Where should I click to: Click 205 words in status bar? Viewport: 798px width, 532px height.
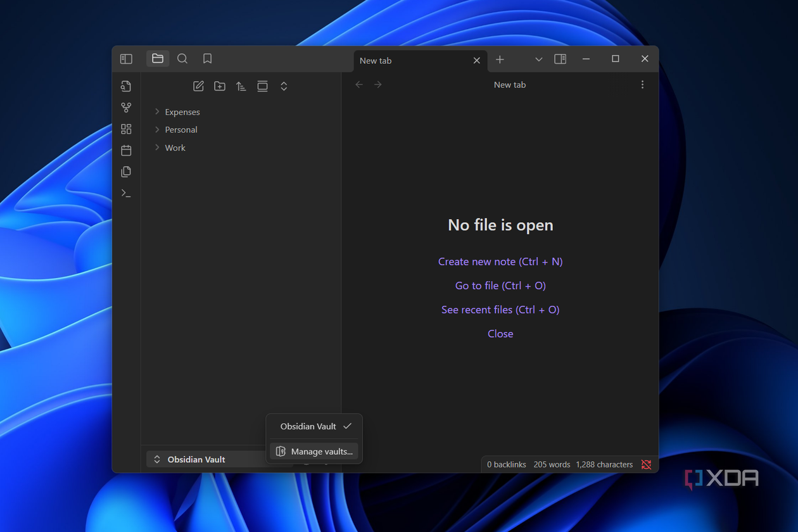point(552,464)
